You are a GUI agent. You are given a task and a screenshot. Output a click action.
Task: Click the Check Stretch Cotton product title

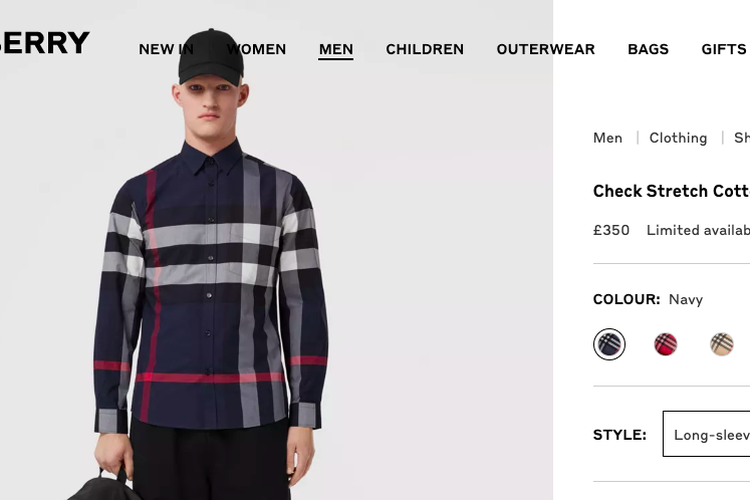(x=672, y=191)
